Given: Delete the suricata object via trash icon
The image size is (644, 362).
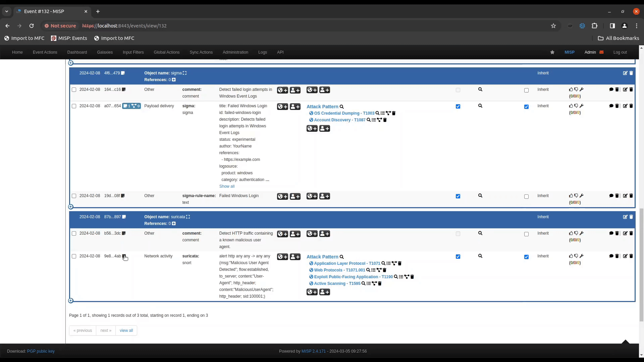Looking at the screenshot, I should point(631,217).
